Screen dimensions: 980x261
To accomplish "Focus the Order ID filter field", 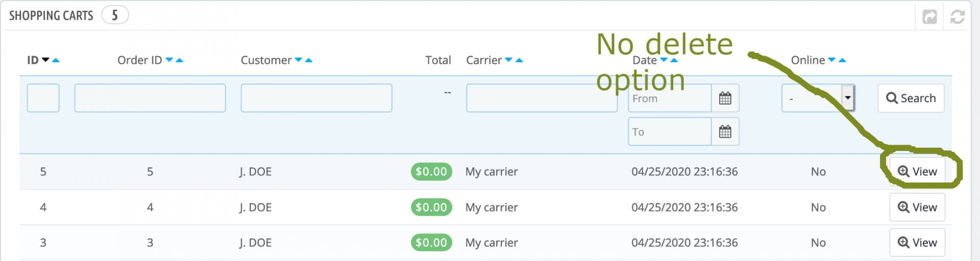I will coord(150,98).
